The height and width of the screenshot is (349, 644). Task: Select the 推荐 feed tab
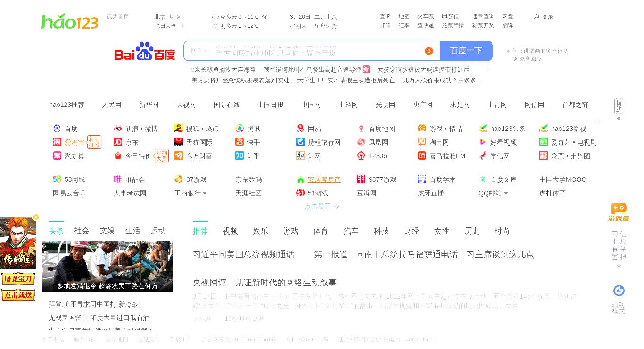tap(200, 231)
